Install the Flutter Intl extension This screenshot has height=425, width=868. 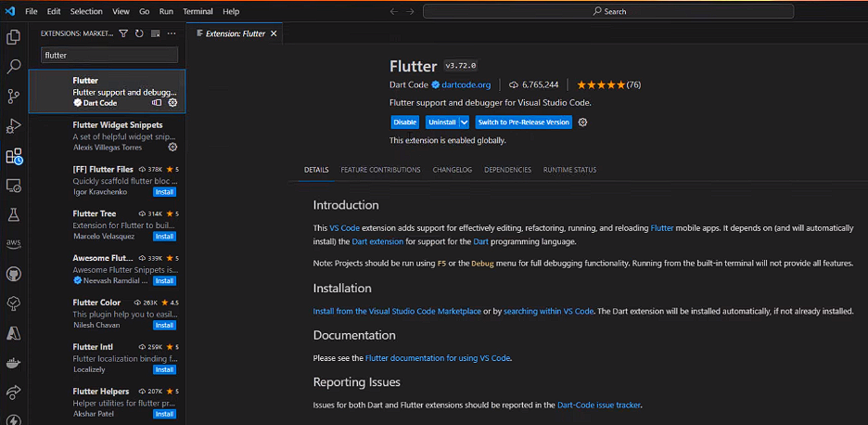pyautogui.click(x=164, y=369)
